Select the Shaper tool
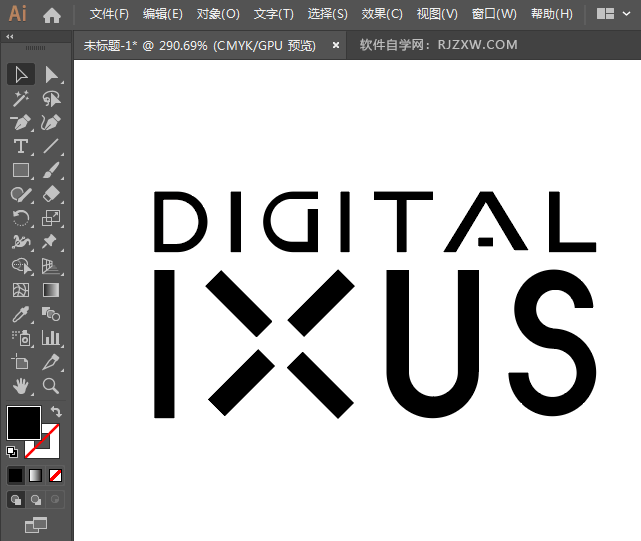The width and height of the screenshot is (641, 541). (x=21, y=194)
